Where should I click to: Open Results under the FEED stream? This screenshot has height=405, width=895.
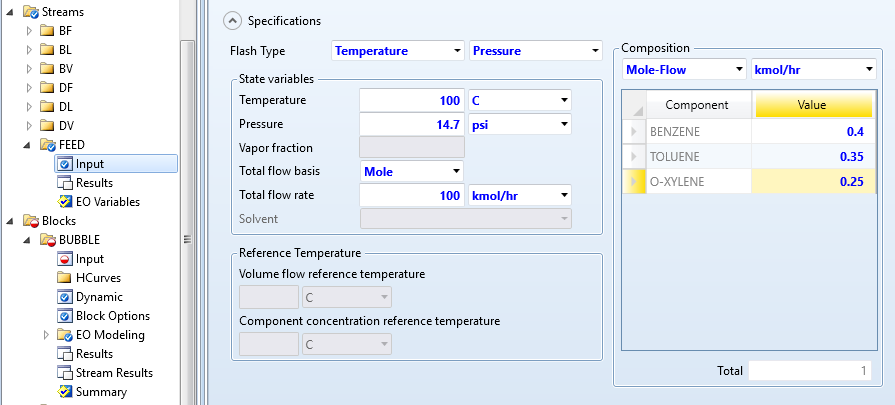click(x=94, y=183)
